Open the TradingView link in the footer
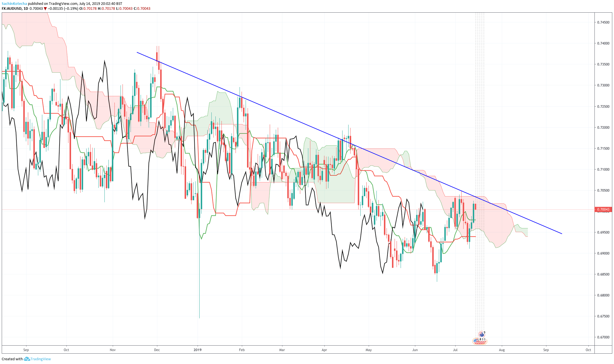The width and height of the screenshot is (614, 364). tap(41, 359)
